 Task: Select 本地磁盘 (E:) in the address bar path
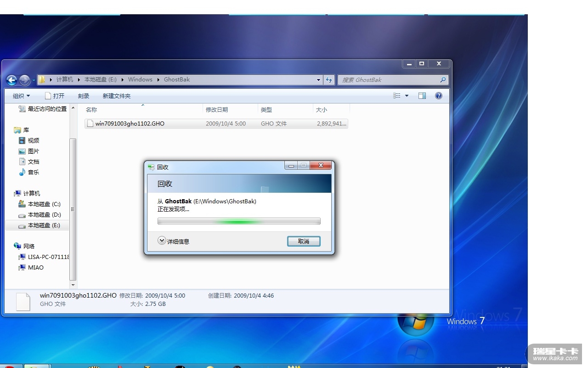(x=101, y=80)
